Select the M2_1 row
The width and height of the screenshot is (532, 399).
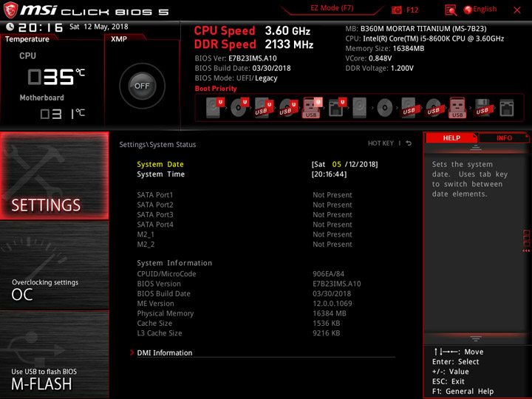click(x=245, y=234)
